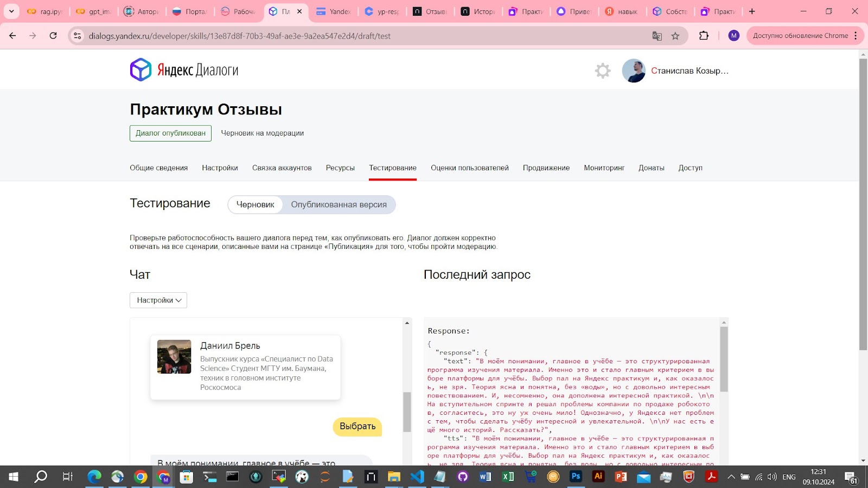
Task: Close the current Яндекс Диалоги browser tab
Action: tap(299, 11)
